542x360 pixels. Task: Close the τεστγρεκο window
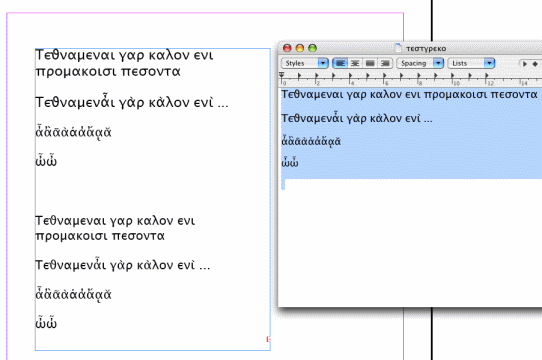[x=287, y=48]
